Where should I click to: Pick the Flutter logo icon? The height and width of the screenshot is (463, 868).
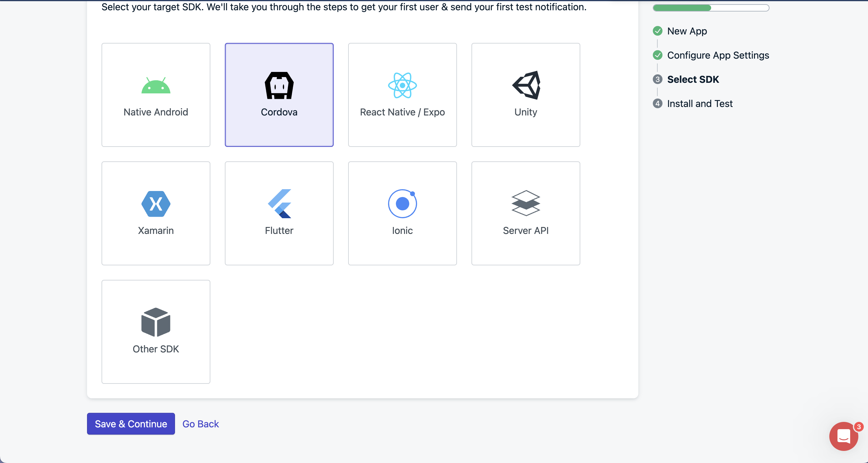click(279, 204)
